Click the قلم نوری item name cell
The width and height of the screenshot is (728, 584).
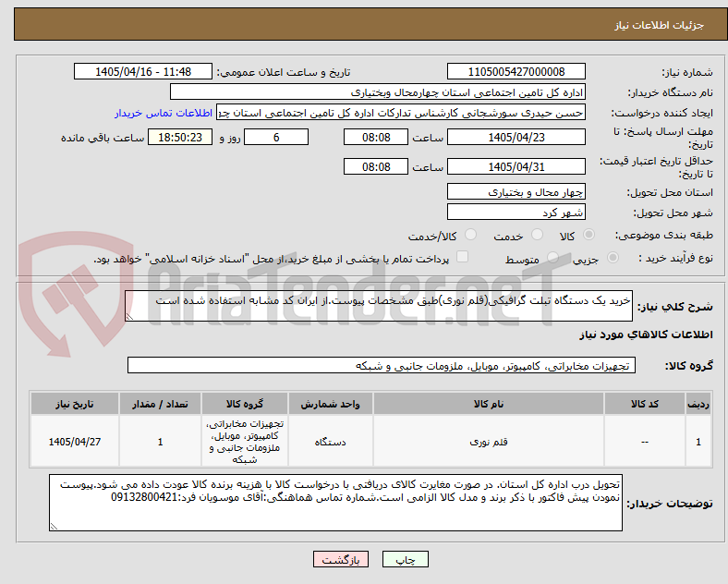pyautogui.click(x=489, y=442)
